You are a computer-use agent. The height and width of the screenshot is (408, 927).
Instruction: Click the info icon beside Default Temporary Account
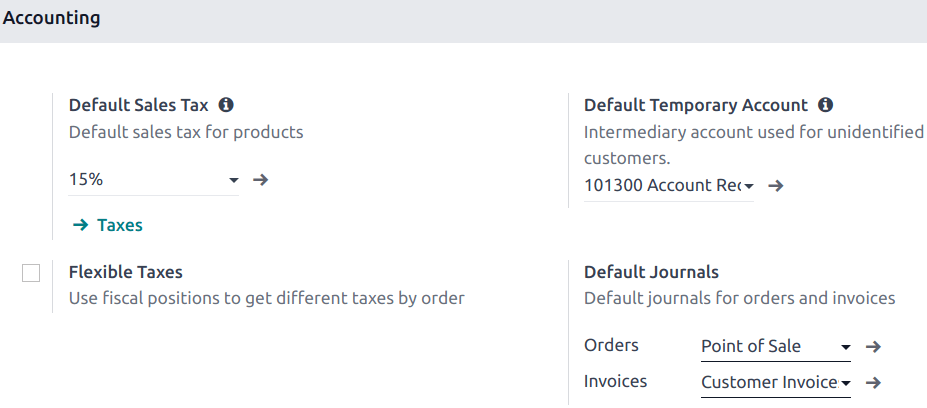(825, 105)
